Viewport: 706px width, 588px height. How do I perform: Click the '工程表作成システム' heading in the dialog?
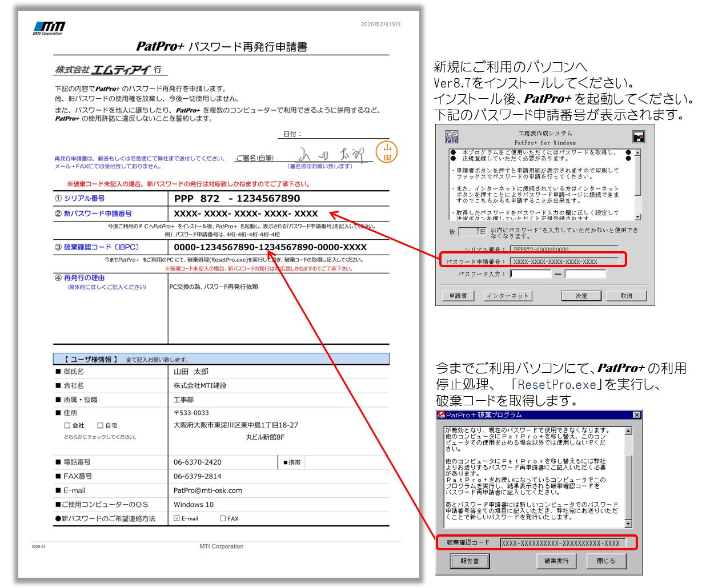click(545, 134)
